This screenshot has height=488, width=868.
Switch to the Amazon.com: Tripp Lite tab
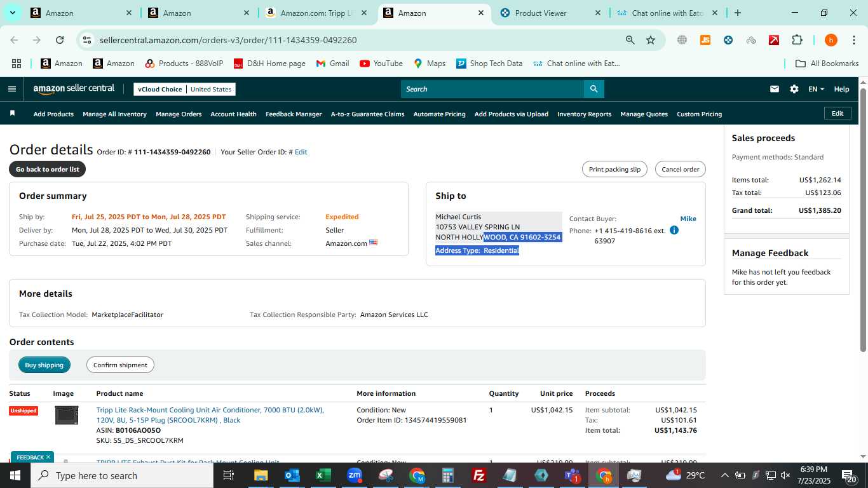(316, 13)
